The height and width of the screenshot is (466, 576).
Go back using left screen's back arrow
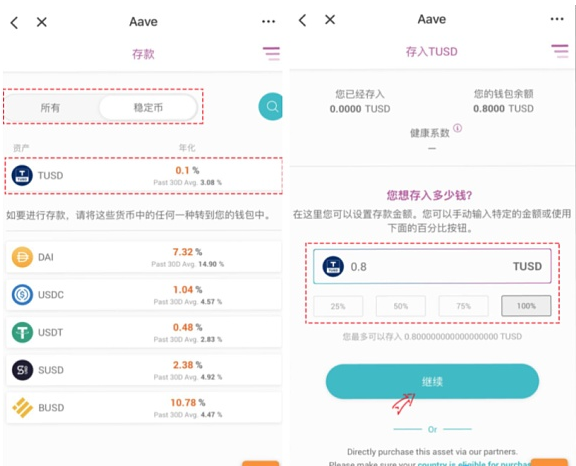pyautogui.click(x=14, y=22)
